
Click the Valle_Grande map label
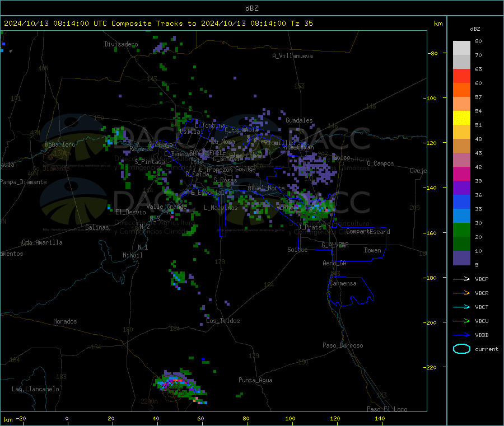pyautogui.click(x=166, y=207)
